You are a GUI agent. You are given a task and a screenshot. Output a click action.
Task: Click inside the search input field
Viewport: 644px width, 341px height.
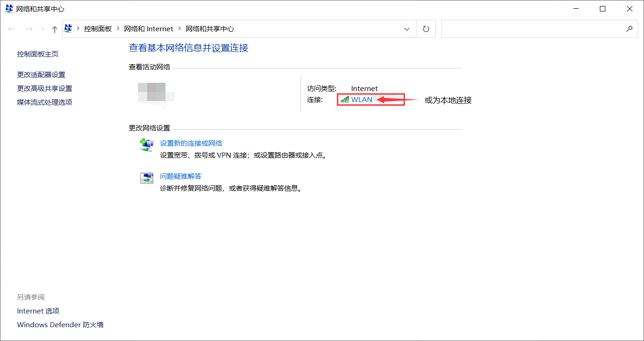pos(529,28)
